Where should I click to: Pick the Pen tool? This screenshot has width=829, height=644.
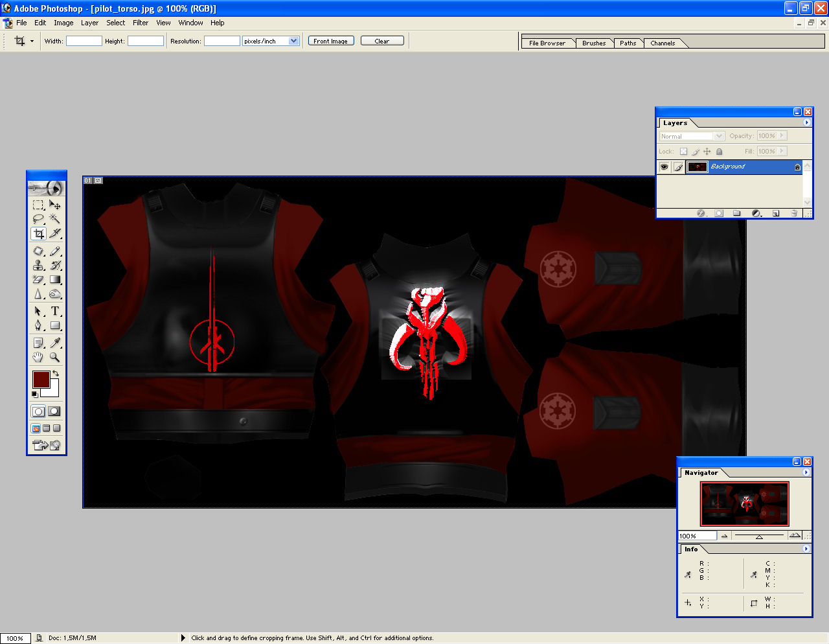38,326
